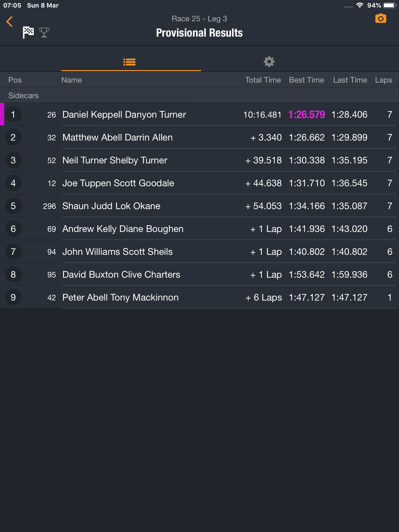
Task: Click the Laps column header
Action: 383,80
